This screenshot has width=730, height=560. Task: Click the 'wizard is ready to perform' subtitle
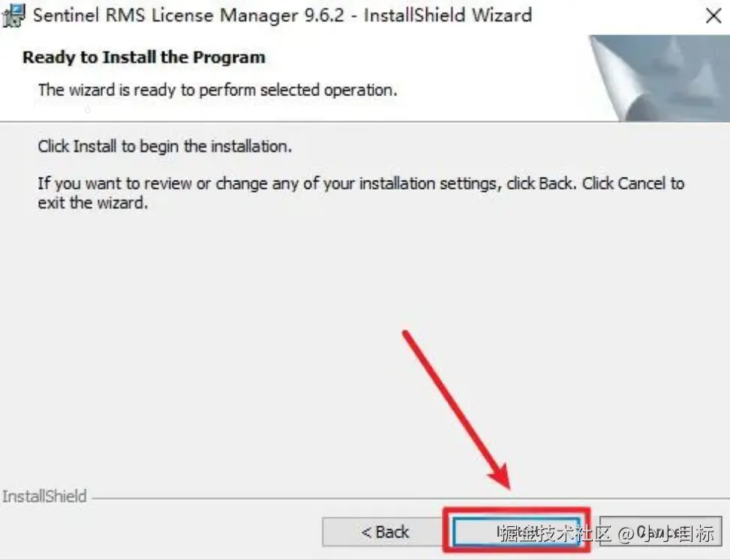[x=218, y=90]
